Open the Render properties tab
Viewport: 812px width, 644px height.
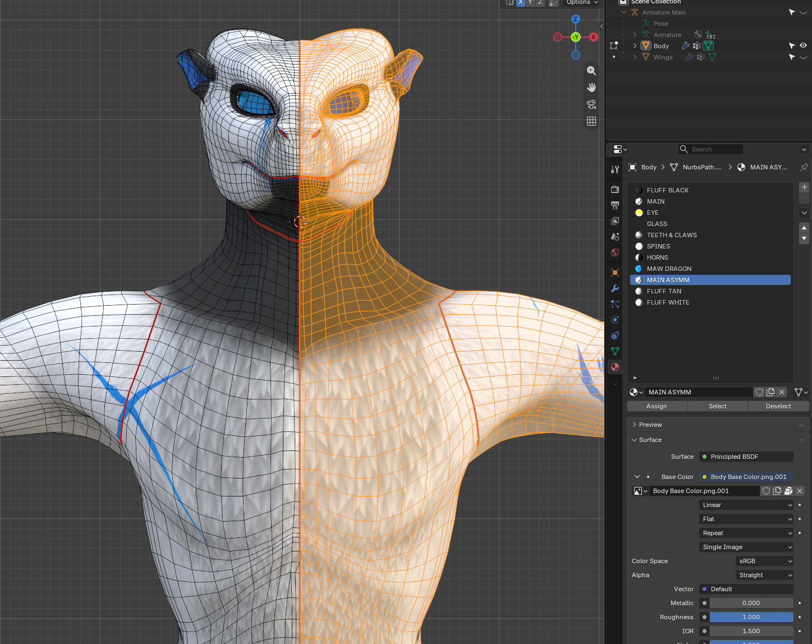[615, 190]
